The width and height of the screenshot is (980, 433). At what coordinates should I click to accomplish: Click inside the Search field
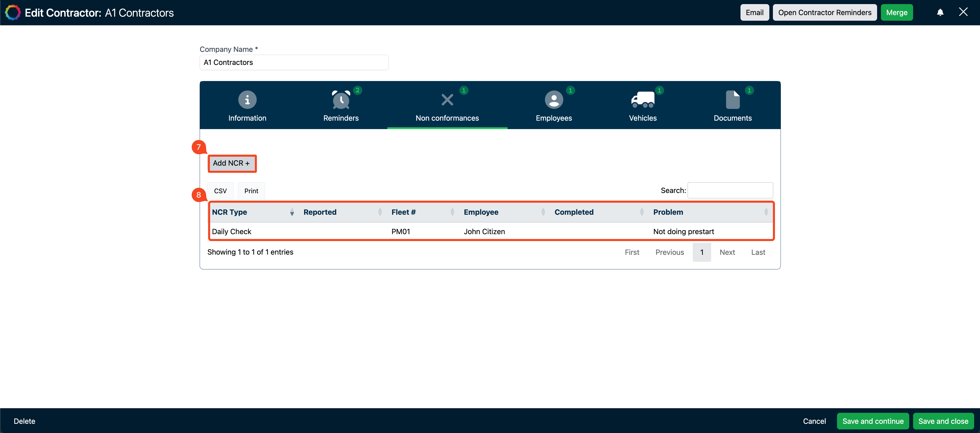tap(730, 190)
